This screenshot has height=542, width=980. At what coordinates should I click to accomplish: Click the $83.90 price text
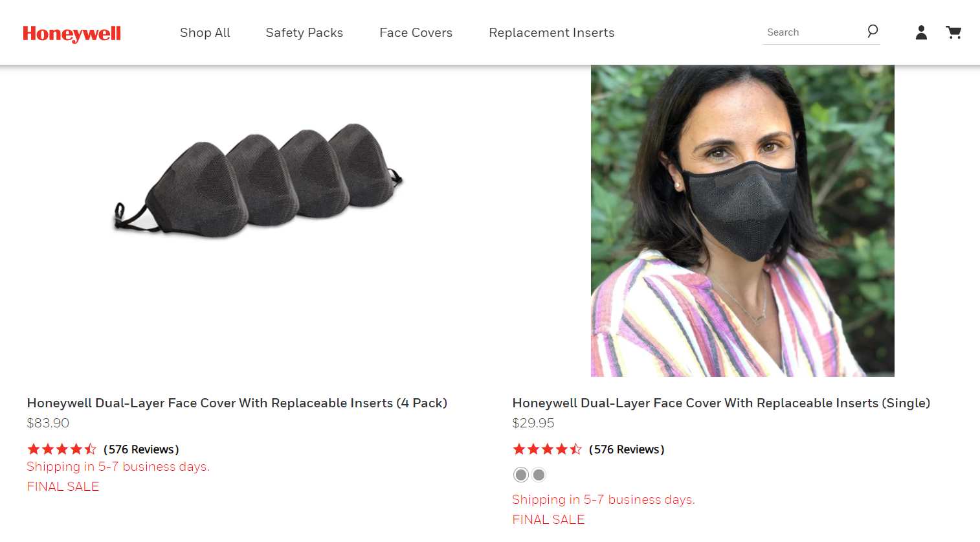pyautogui.click(x=48, y=423)
